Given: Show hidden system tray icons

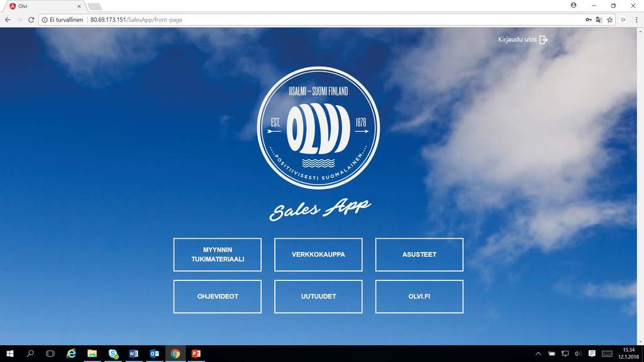Looking at the screenshot, I should coord(538,353).
